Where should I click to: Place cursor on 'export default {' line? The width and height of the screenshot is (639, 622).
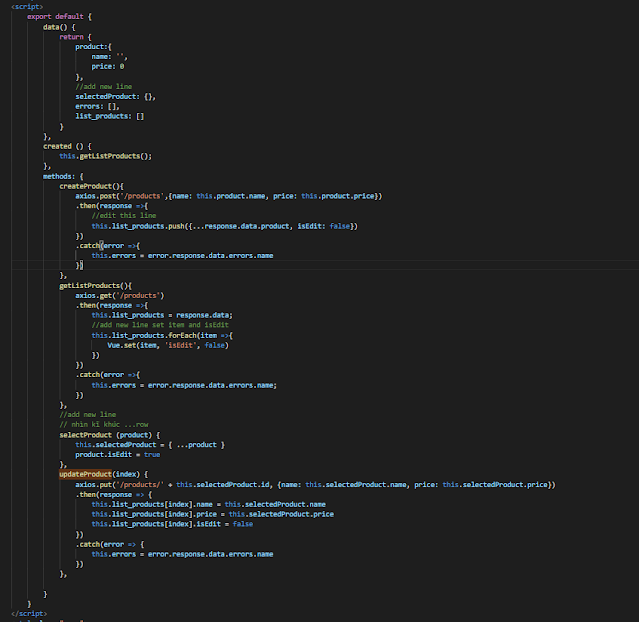point(59,17)
